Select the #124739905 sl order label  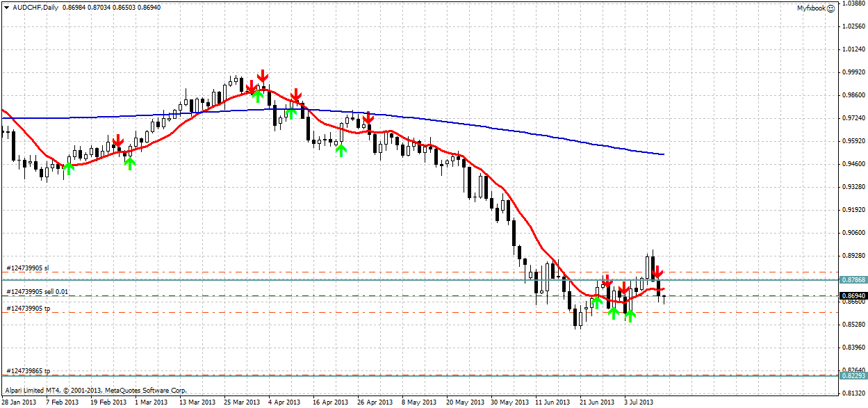(x=28, y=268)
